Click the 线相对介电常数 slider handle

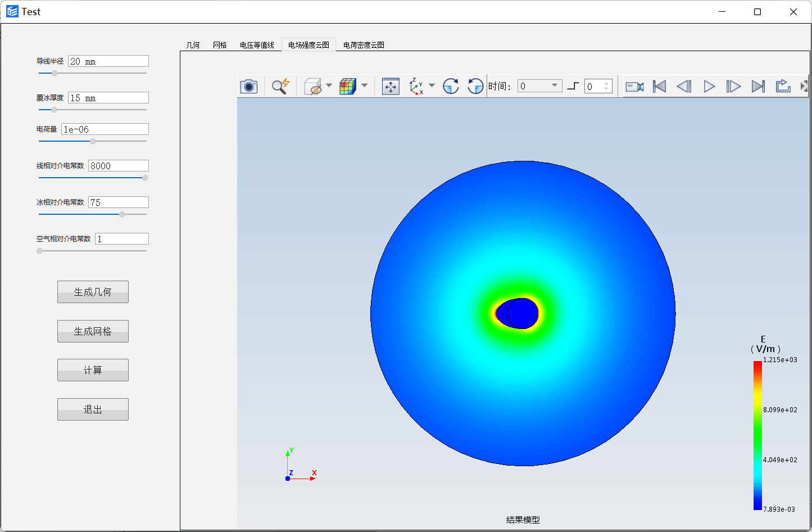[x=145, y=178]
